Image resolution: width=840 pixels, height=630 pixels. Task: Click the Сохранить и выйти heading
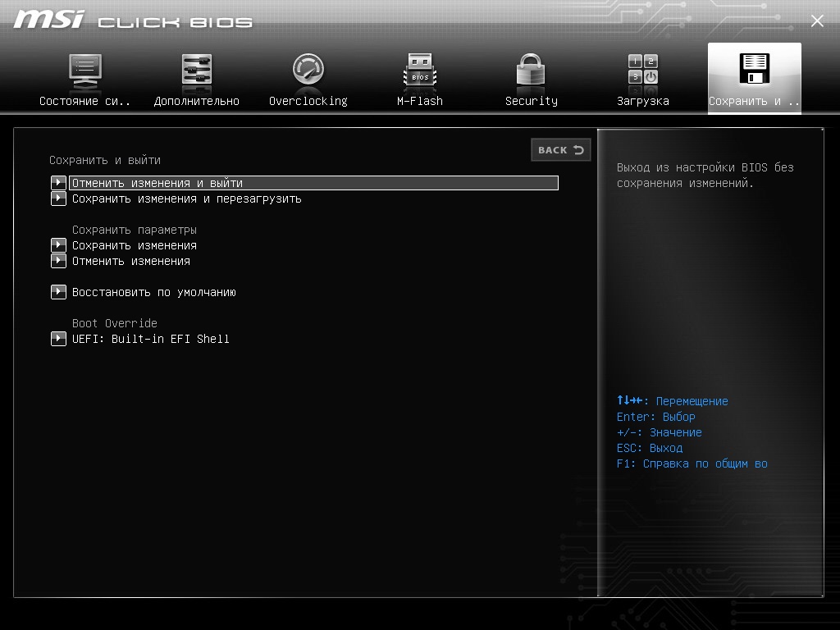tap(105, 160)
